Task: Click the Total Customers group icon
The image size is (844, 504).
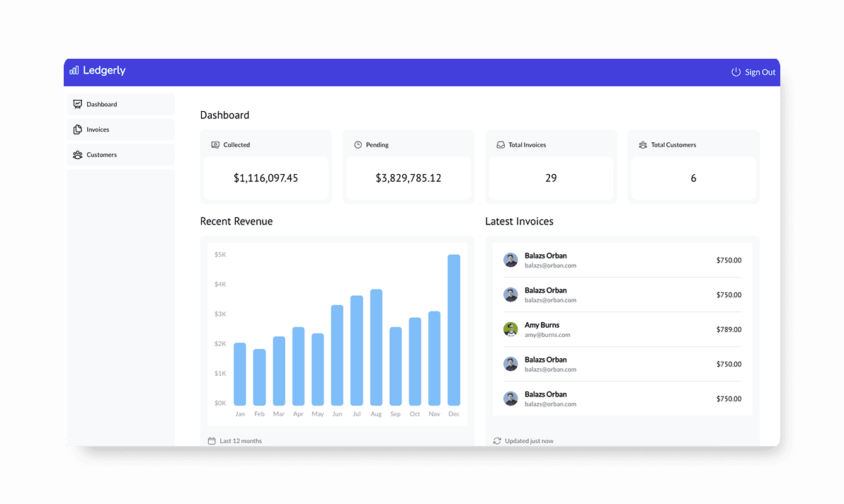Action: point(643,144)
